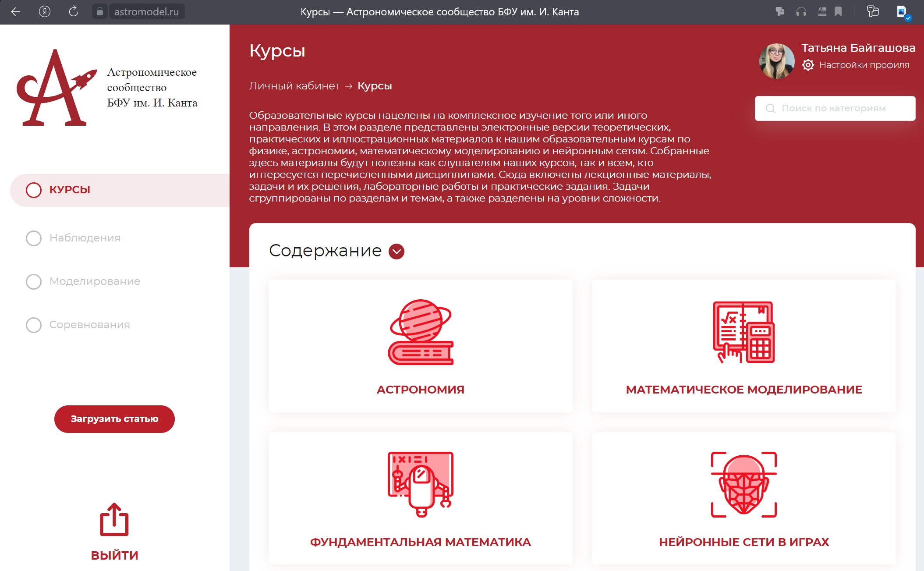Viewport: 924px width, 571px height.
Task: Open the Astronomy planet-and-book icon
Action: [420, 332]
